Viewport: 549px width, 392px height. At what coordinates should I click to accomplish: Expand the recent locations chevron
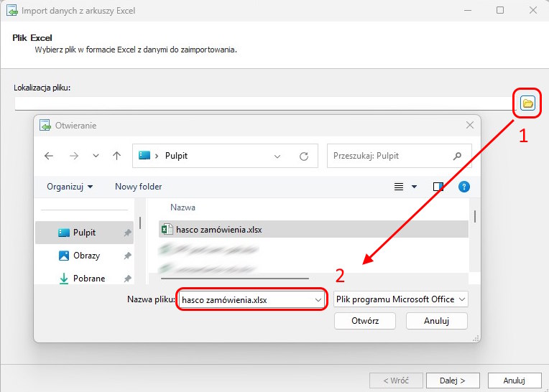(96, 156)
